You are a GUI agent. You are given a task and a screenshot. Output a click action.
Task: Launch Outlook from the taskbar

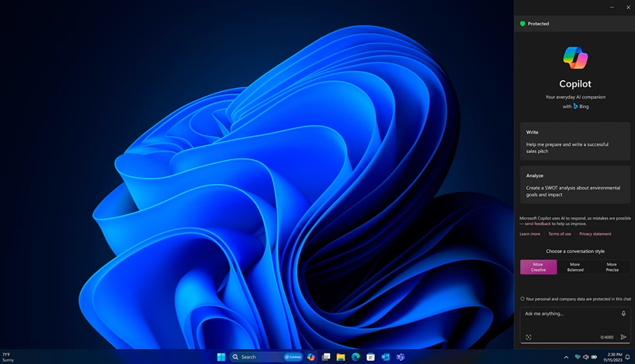coord(386,357)
